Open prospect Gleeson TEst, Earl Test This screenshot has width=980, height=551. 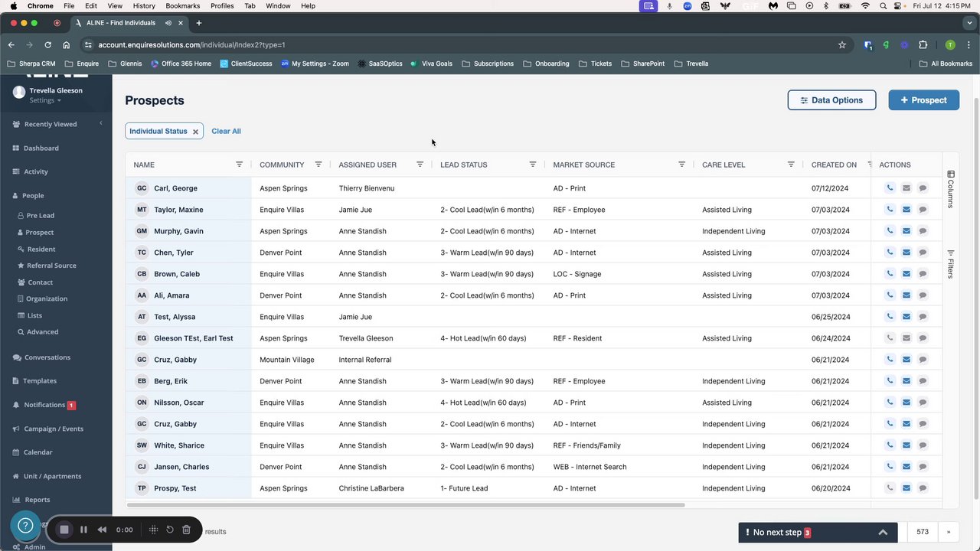coord(194,338)
